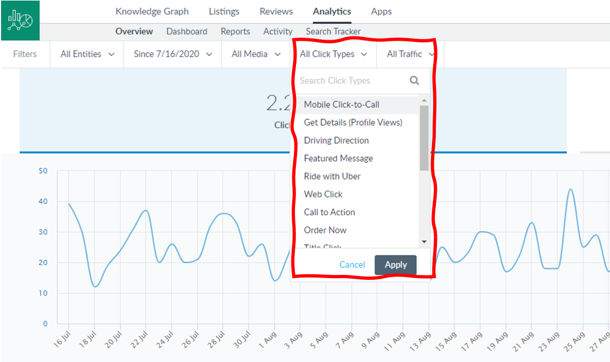Open the Knowledge Graph tab
Screen dimensions: 610x362
[152, 12]
